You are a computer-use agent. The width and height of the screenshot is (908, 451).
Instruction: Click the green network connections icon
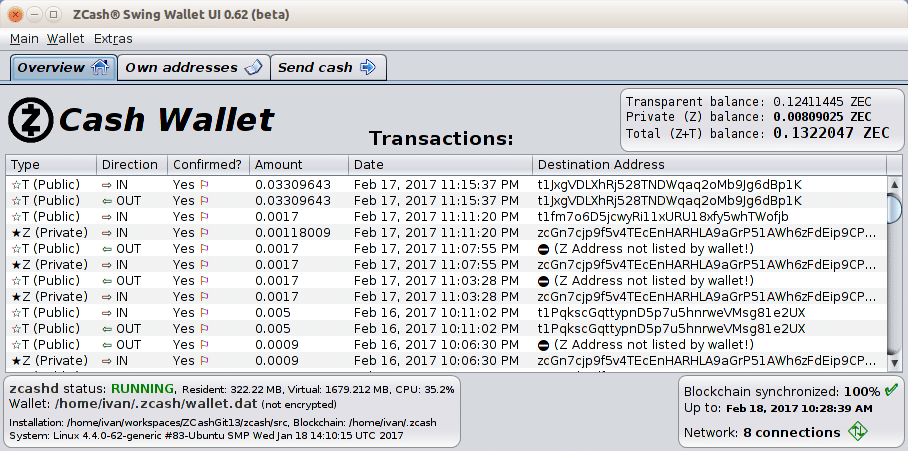click(858, 432)
